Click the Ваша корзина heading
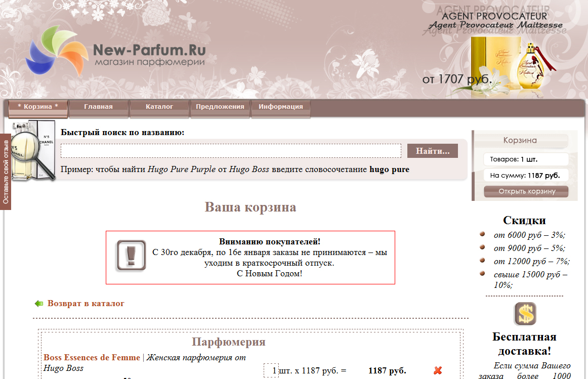Screen dimensions: 588x379 click(250, 207)
